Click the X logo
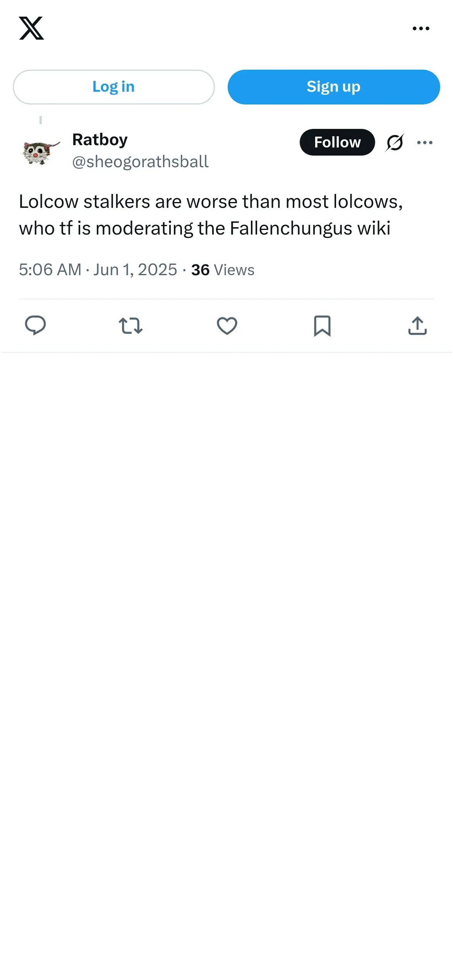Viewport: 453px width, 980px height. click(31, 28)
